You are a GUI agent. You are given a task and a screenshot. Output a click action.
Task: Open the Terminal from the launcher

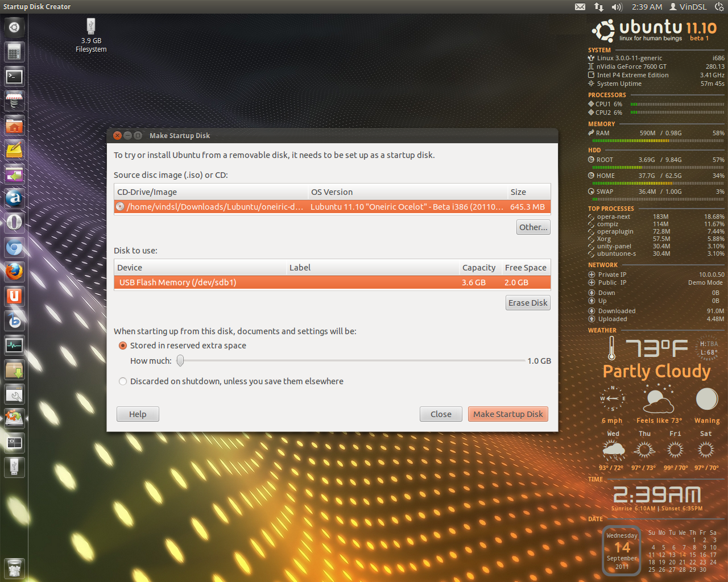[x=14, y=77]
